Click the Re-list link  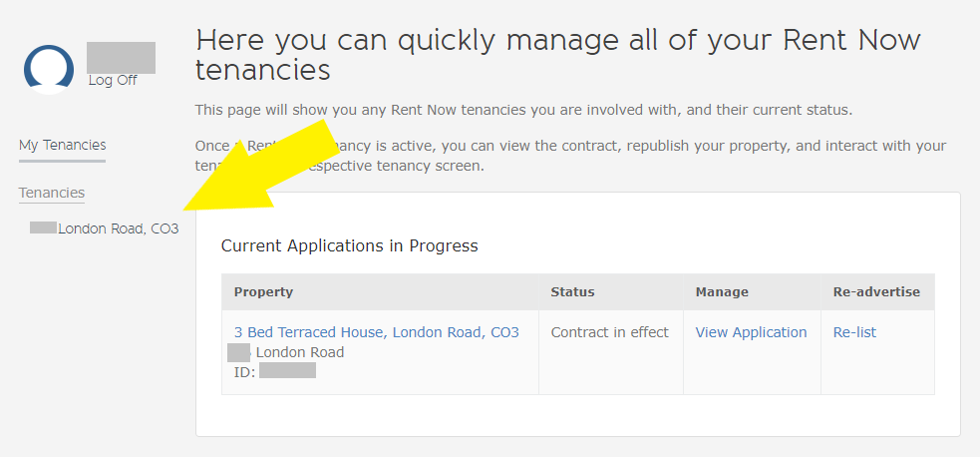(x=854, y=332)
